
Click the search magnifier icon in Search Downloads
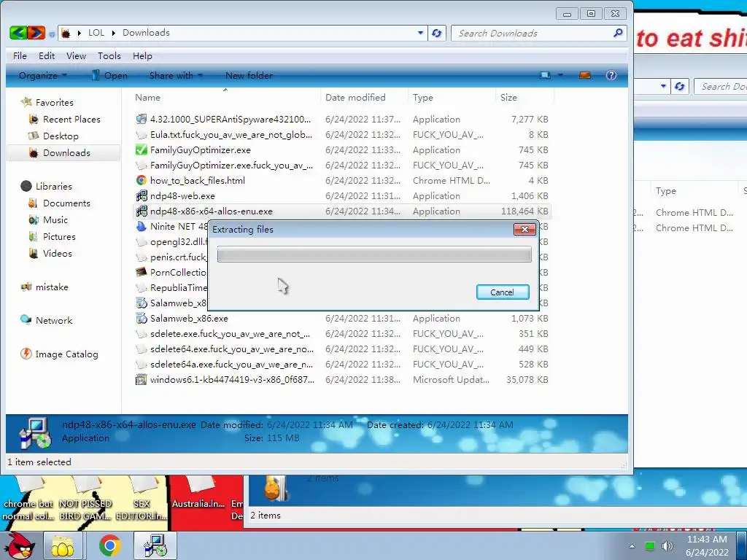[618, 33]
